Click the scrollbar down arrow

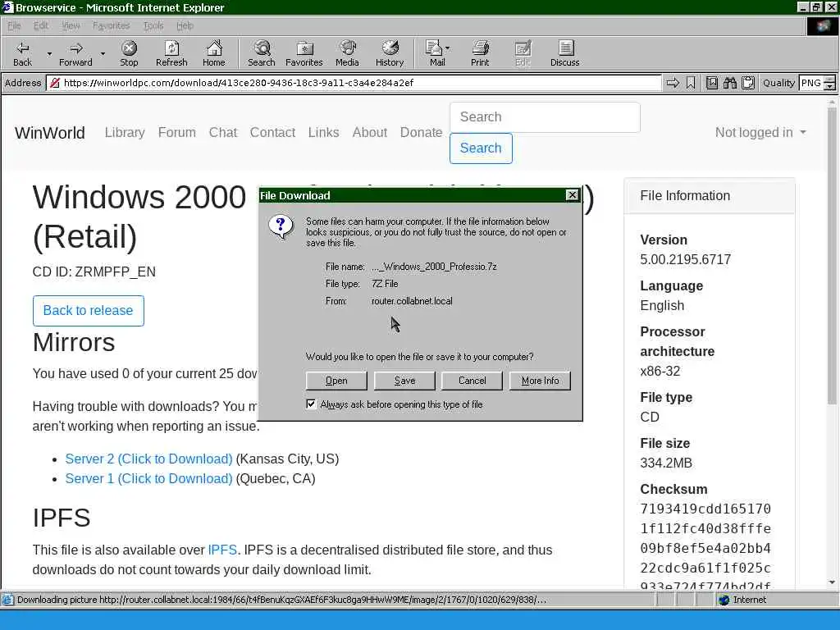point(832,582)
